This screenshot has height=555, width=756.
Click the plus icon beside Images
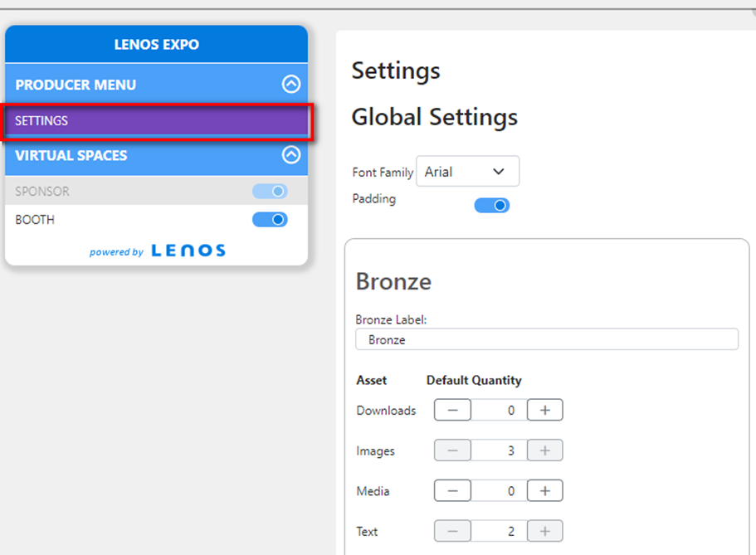click(x=545, y=450)
